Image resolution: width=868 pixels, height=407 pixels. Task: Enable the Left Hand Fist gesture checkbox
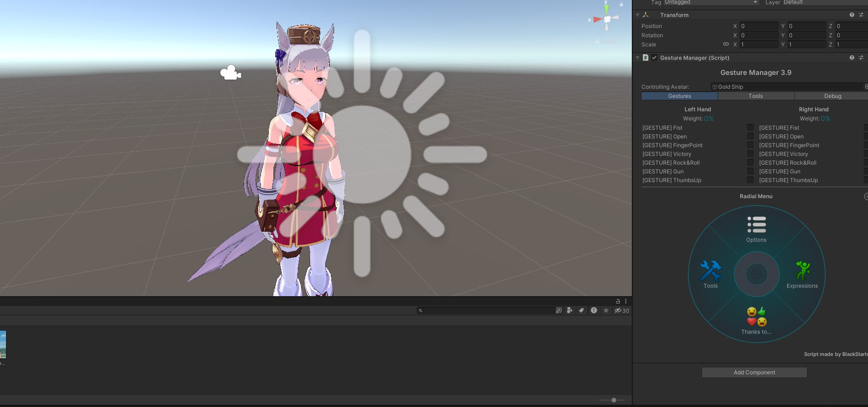pos(750,127)
